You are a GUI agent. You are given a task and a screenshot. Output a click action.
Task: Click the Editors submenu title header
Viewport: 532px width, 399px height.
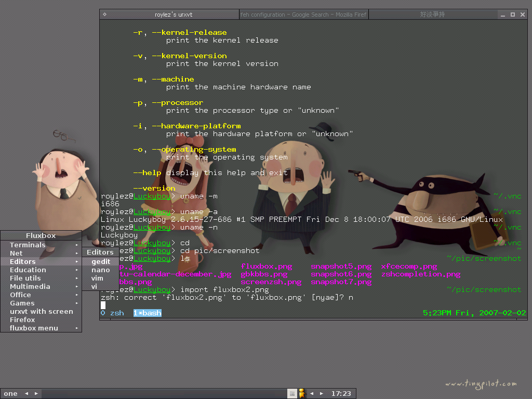(100, 252)
